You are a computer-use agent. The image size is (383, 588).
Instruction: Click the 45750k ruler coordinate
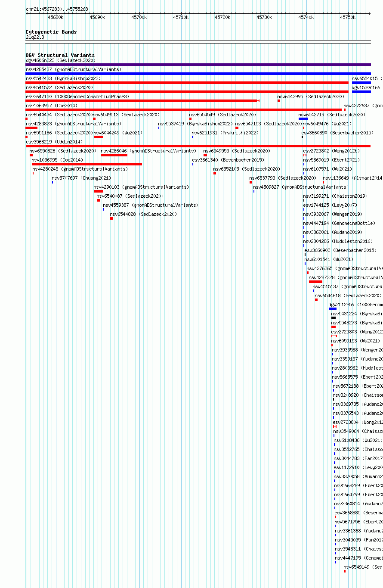pyautogui.click(x=348, y=18)
